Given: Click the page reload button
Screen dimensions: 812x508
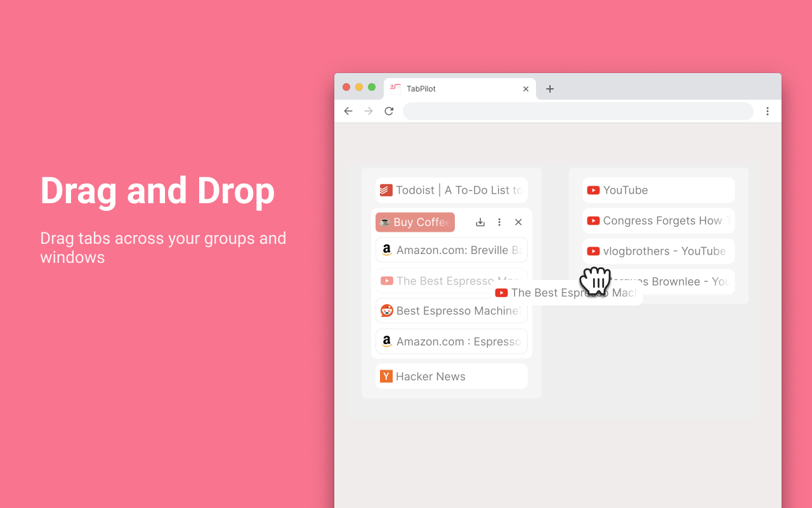Looking at the screenshot, I should tap(389, 110).
